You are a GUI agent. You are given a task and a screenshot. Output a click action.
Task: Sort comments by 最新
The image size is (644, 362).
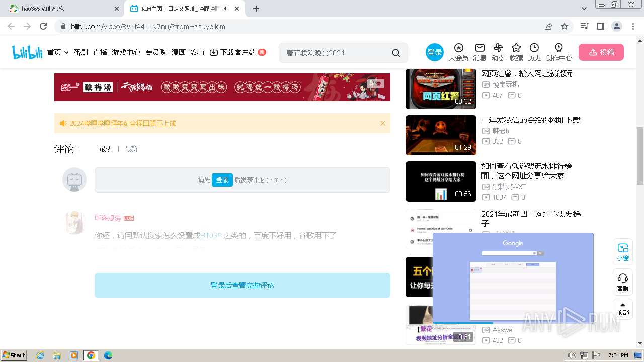coord(131,149)
